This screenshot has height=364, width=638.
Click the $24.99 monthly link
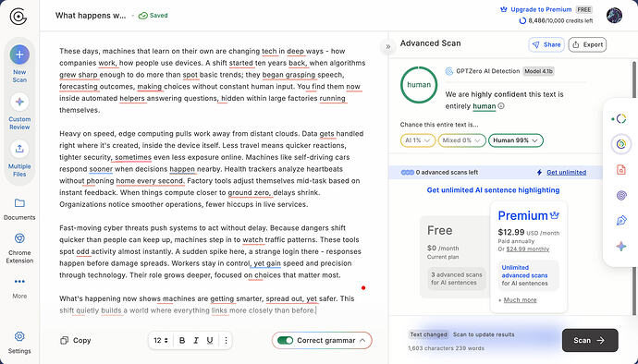528,249
